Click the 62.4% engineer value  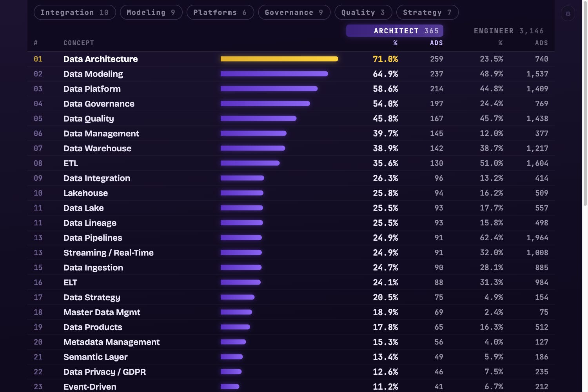491,238
